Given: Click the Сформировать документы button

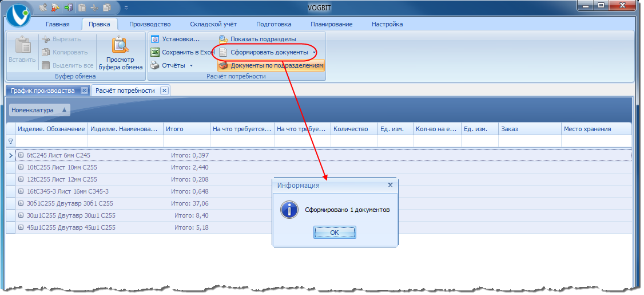Looking at the screenshot, I should tap(264, 52).
